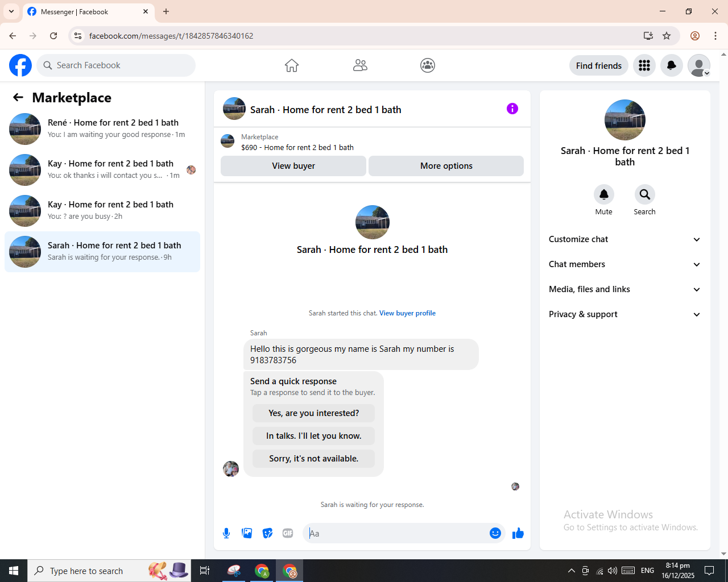The width and height of the screenshot is (728, 582).
Task: Attach a photo file icon
Action: [247, 533]
